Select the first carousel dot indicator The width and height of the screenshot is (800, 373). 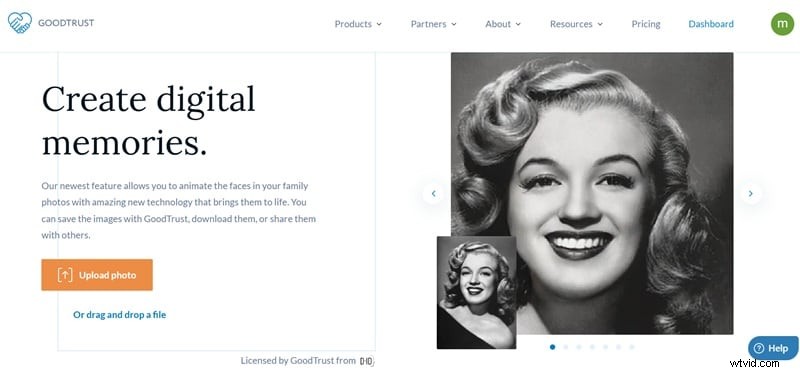pos(553,347)
